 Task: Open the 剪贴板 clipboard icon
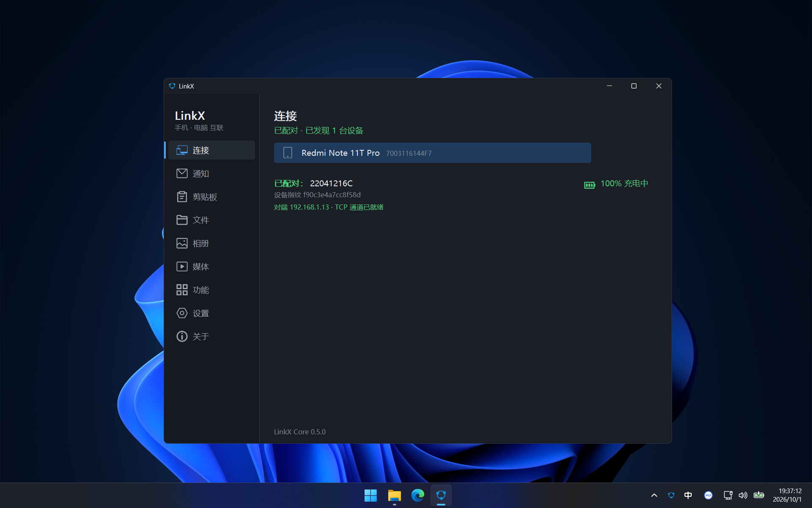182,197
